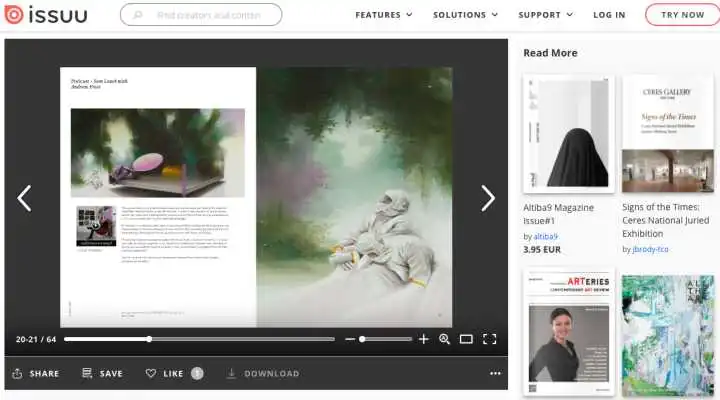Click the magnifier icon in search box

coord(137,15)
